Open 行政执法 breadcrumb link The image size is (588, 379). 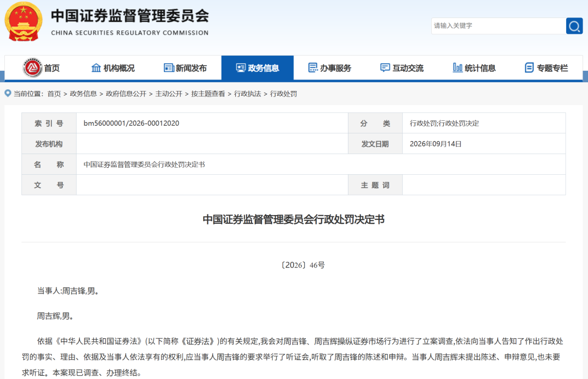point(248,94)
